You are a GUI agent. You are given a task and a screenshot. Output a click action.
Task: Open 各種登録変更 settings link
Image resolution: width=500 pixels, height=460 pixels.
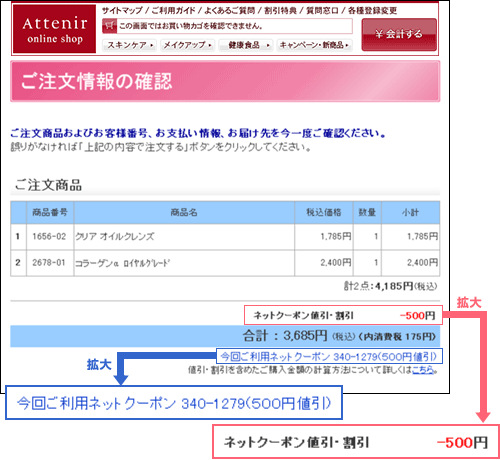[x=372, y=11]
